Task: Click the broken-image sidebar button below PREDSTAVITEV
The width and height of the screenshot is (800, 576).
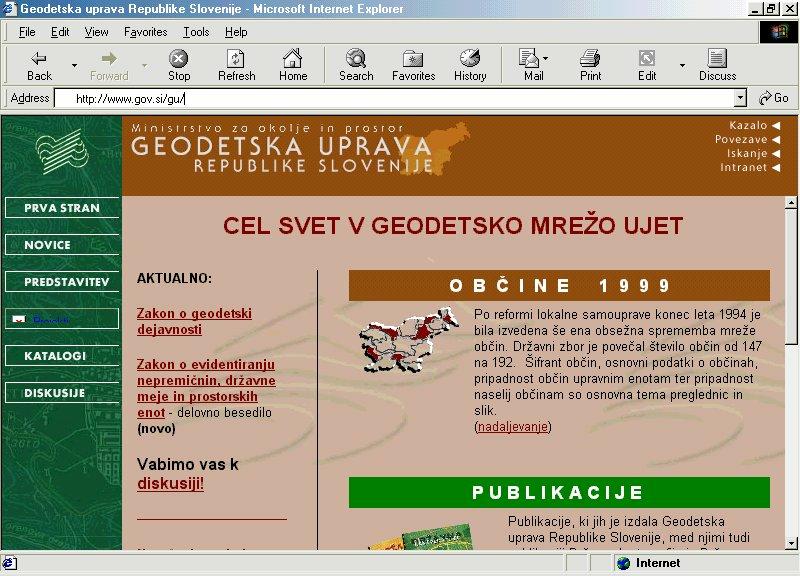Action: tap(62, 319)
